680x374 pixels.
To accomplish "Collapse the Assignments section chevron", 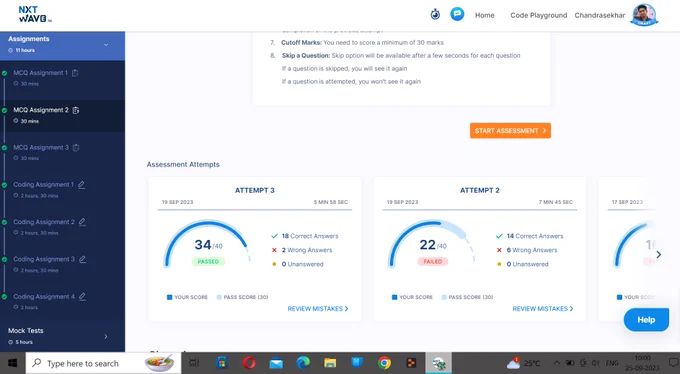I will click(106, 45).
